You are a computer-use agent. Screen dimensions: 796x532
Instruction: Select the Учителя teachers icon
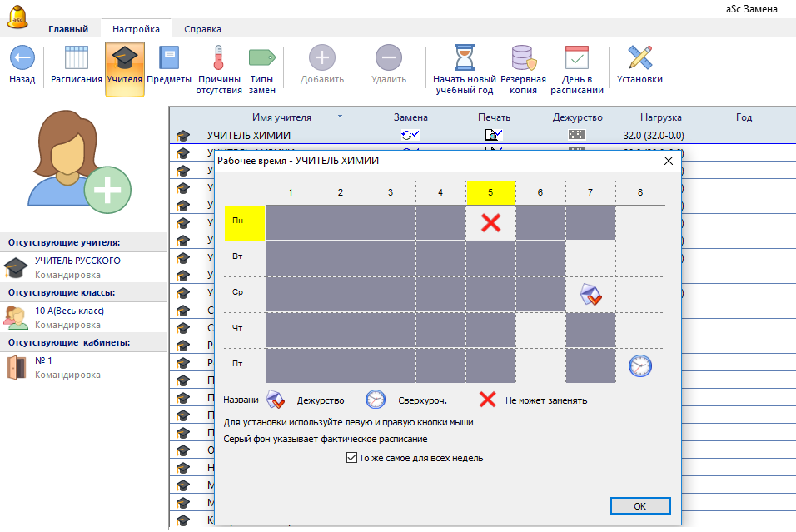[124, 57]
